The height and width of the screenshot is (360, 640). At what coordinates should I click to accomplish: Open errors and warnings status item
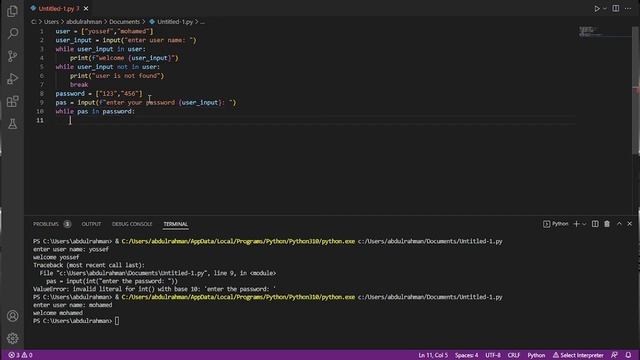tap(20, 355)
